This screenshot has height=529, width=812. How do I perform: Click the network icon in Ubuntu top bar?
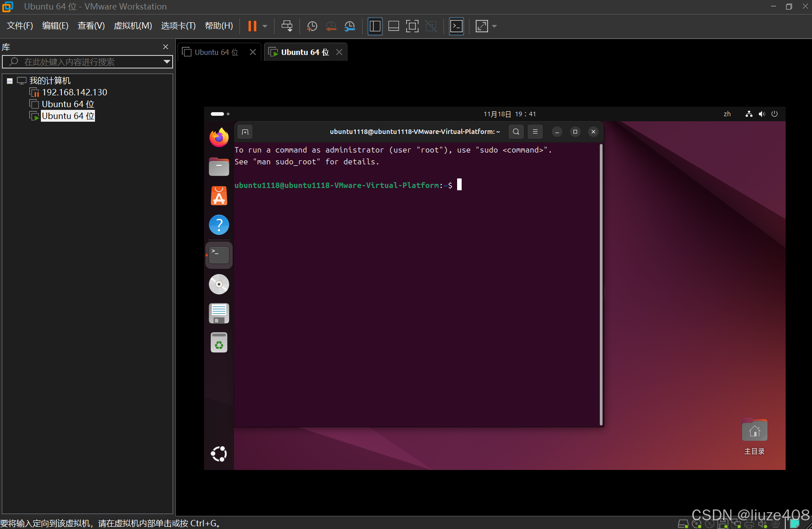tap(749, 114)
